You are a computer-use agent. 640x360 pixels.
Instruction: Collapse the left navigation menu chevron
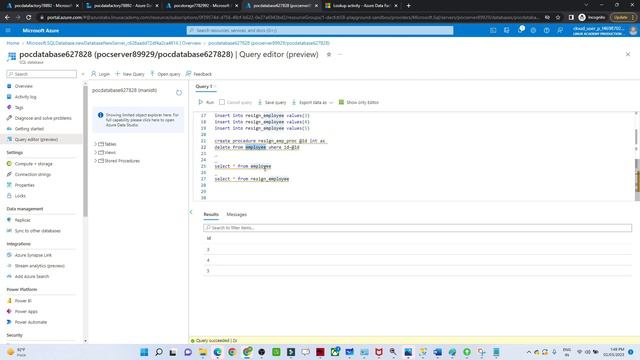(x=83, y=74)
